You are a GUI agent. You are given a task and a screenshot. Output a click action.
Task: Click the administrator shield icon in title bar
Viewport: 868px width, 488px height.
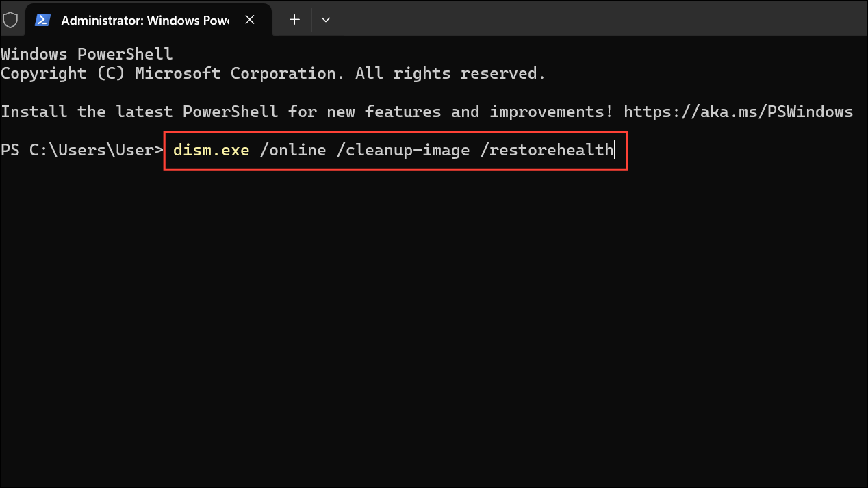coord(10,20)
